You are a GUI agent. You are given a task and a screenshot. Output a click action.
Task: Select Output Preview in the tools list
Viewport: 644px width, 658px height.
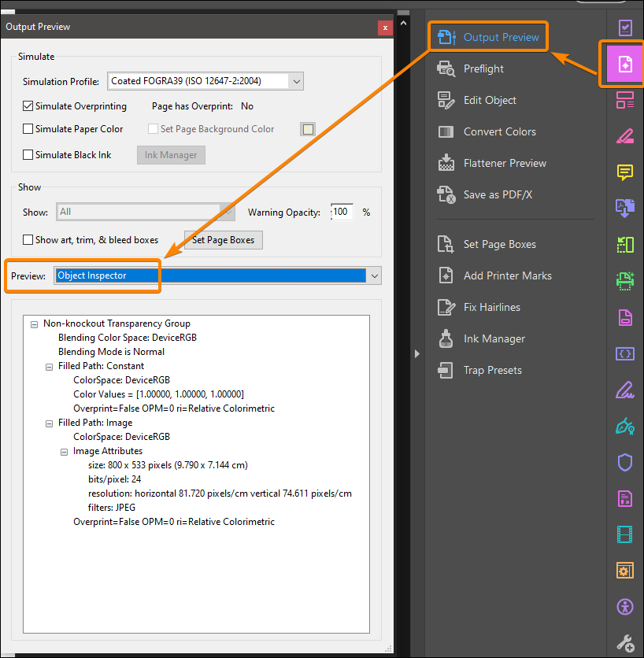(488, 35)
